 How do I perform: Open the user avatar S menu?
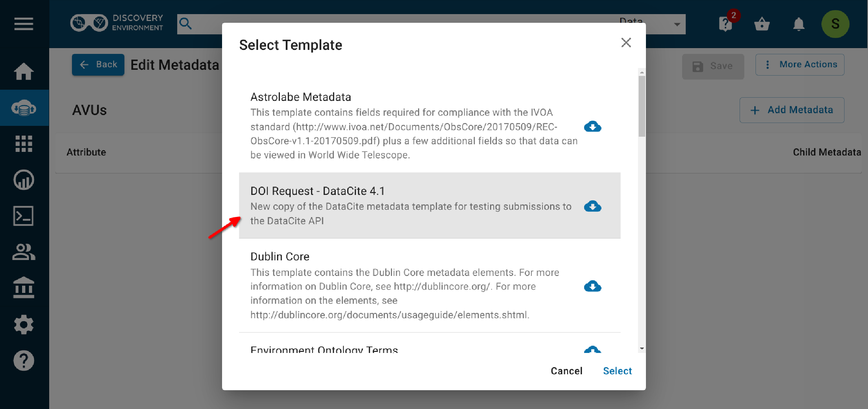pyautogui.click(x=835, y=24)
